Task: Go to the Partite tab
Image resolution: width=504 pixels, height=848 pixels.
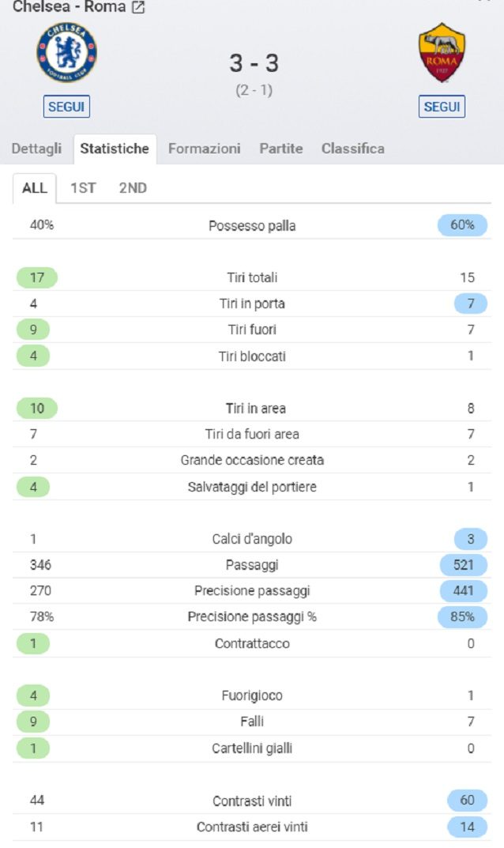Action: click(x=281, y=149)
